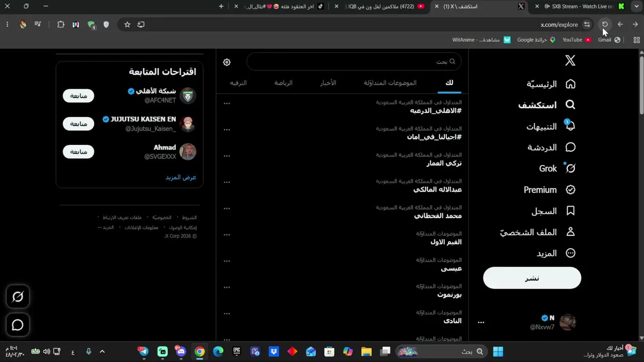Click the نشر post button

tap(532, 278)
